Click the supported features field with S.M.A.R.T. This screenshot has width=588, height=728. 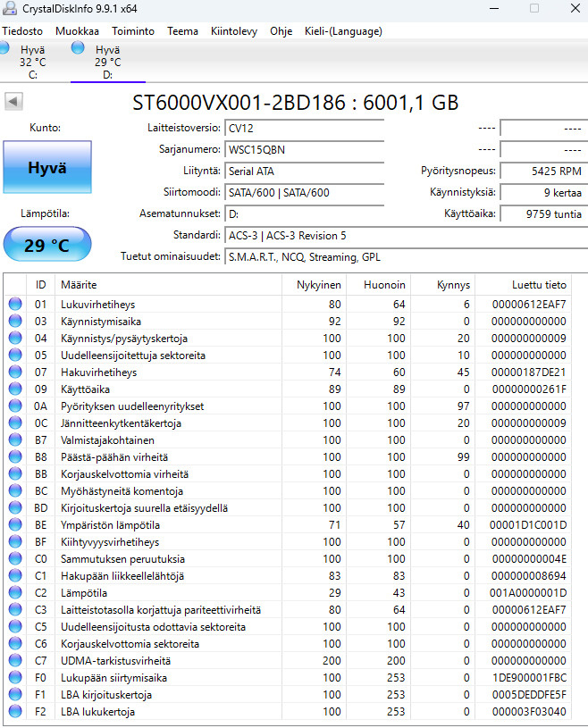point(407,256)
